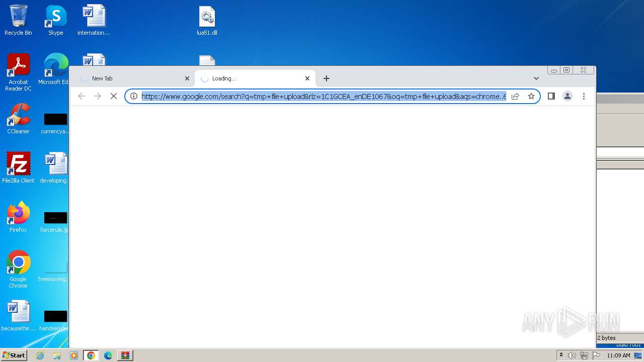Go back to the previous page
644x362 pixels.
point(82,96)
